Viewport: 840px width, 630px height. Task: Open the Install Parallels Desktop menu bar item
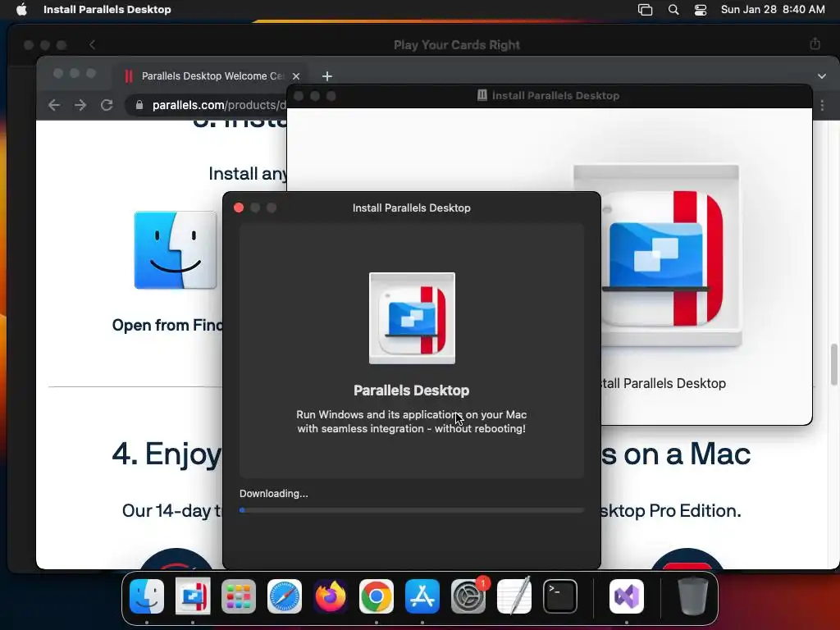107,9
